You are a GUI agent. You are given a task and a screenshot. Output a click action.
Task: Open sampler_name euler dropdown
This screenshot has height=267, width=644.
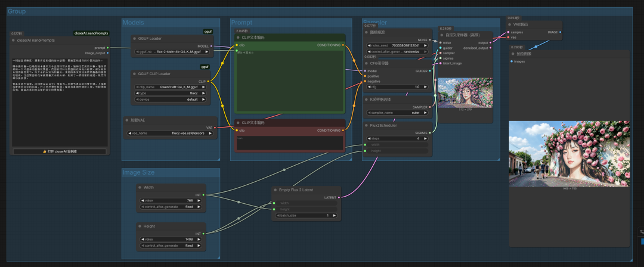(x=397, y=113)
